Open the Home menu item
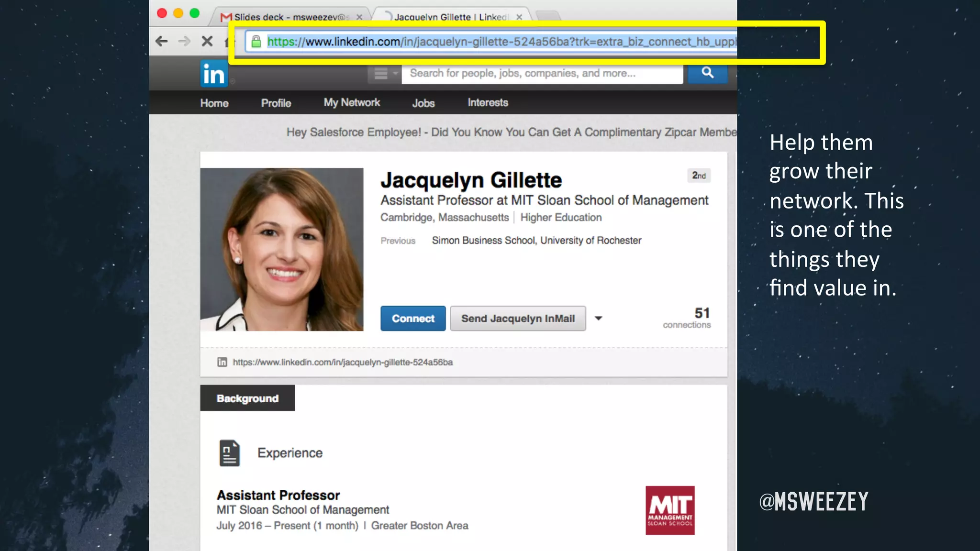The image size is (980, 551). (214, 103)
